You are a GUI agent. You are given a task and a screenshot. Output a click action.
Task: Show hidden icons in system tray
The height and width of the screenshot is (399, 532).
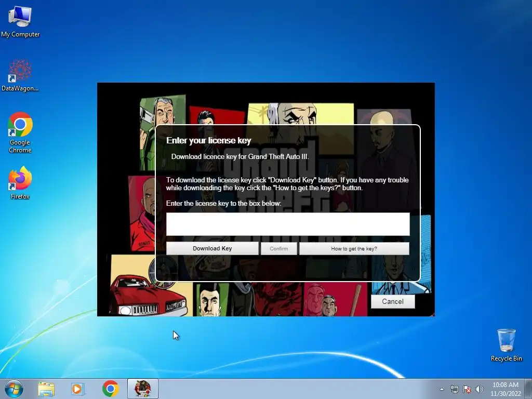(x=442, y=389)
